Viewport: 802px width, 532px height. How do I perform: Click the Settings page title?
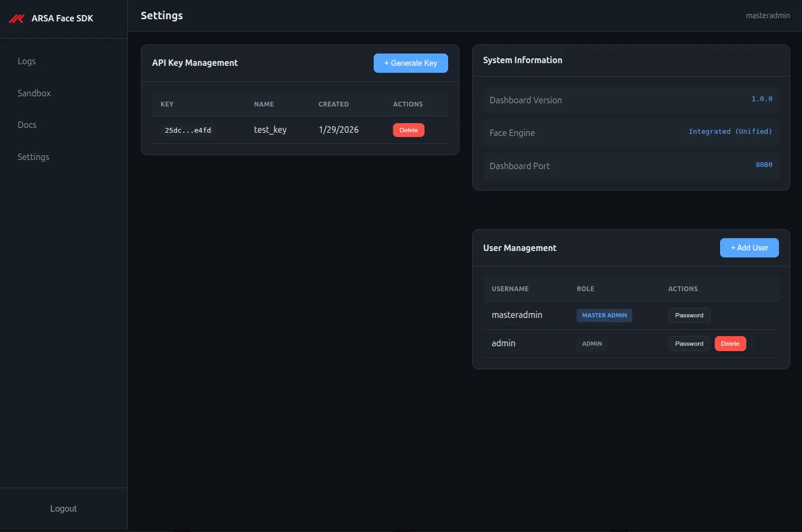162,16
